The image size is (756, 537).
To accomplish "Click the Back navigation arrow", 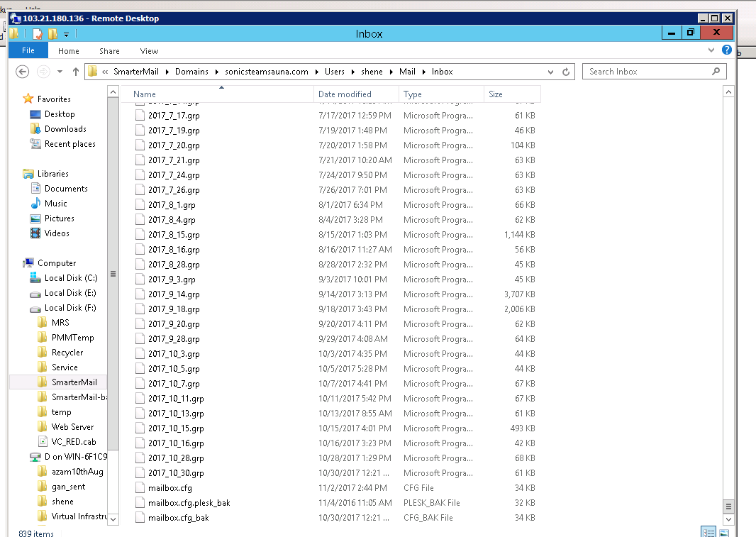I will coord(22,72).
